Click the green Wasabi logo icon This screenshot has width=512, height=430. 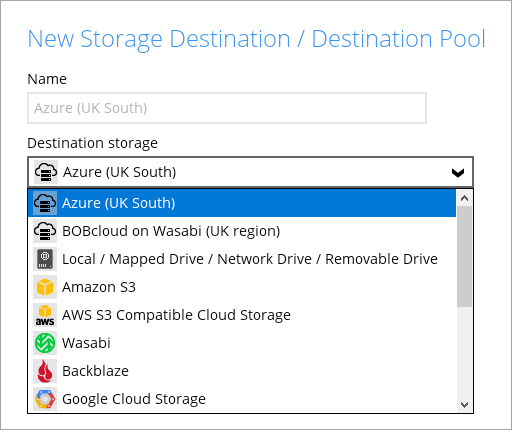(45, 343)
